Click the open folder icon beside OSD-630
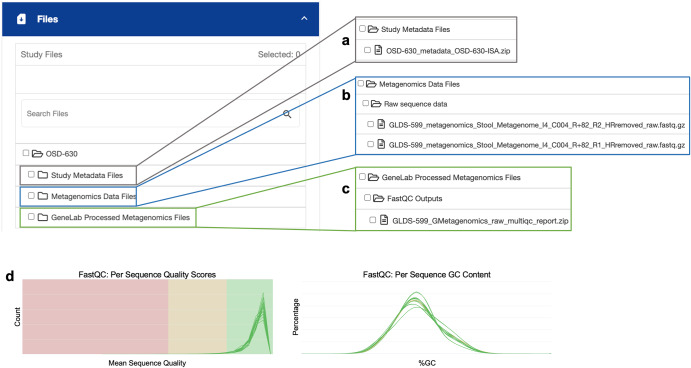Viewport: 691px width, 368px height. tap(37, 154)
